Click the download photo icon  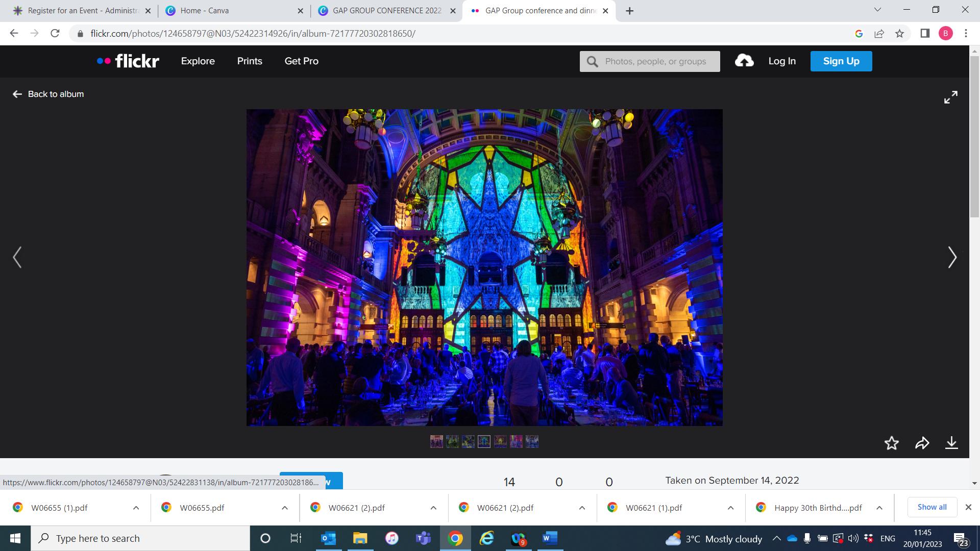click(x=951, y=443)
